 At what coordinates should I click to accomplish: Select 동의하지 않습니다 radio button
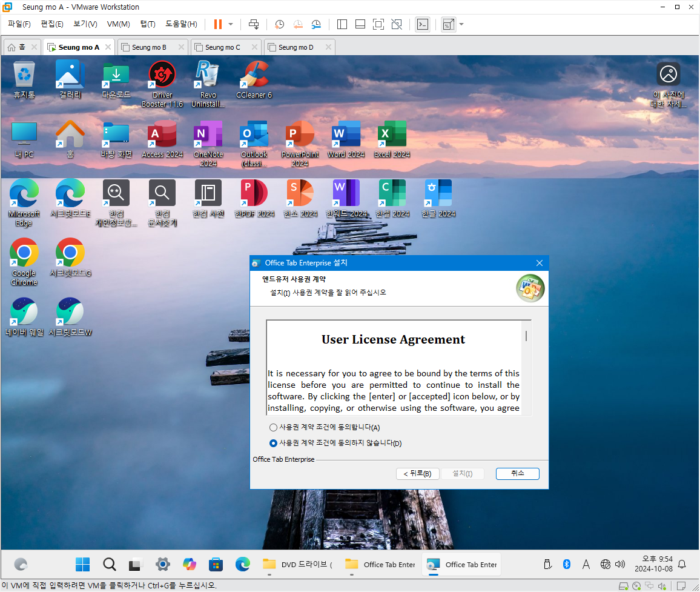pyautogui.click(x=273, y=443)
